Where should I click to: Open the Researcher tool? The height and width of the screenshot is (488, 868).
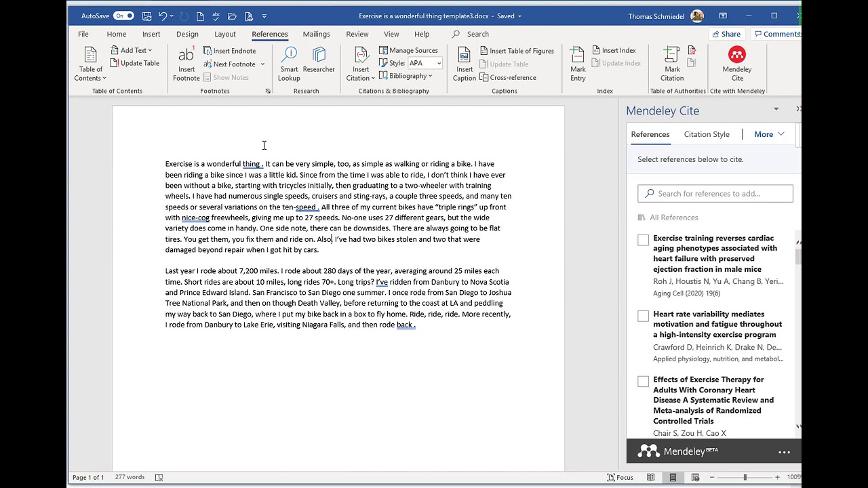[x=319, y=60]
